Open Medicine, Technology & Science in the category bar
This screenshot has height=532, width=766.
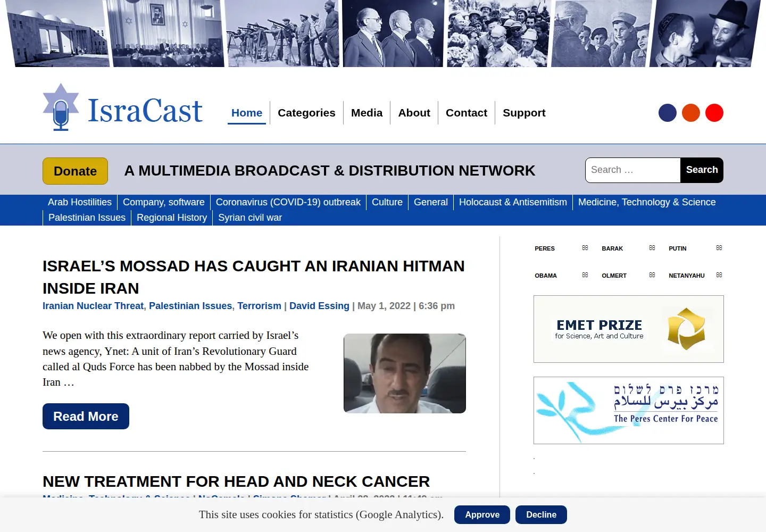pyautogui.click(x=647, y=202)
